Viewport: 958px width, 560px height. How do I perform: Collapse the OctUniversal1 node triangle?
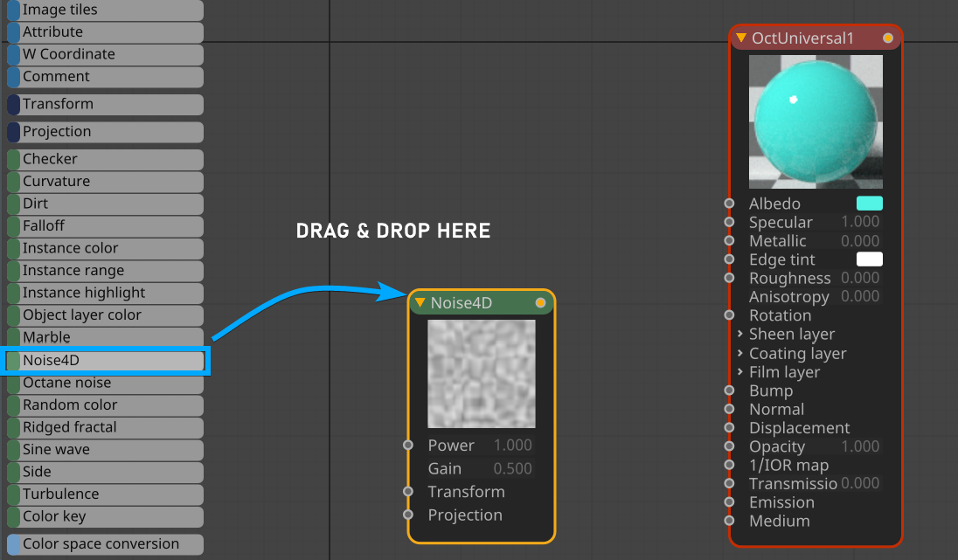tap(741, 38)
